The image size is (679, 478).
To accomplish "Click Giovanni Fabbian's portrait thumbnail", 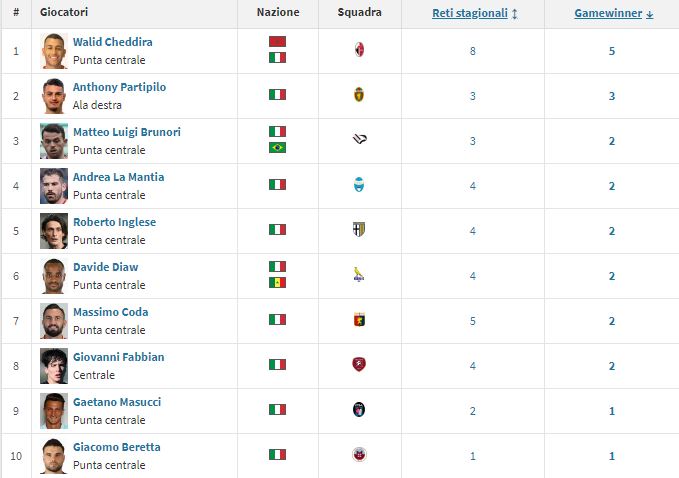I will click(x=54, y=366).
